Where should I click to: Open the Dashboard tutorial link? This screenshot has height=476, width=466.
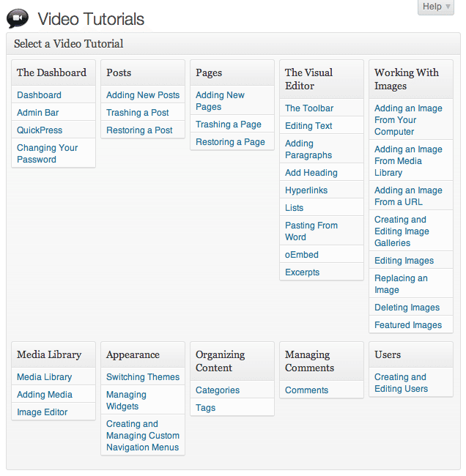(x=39, y=95)
